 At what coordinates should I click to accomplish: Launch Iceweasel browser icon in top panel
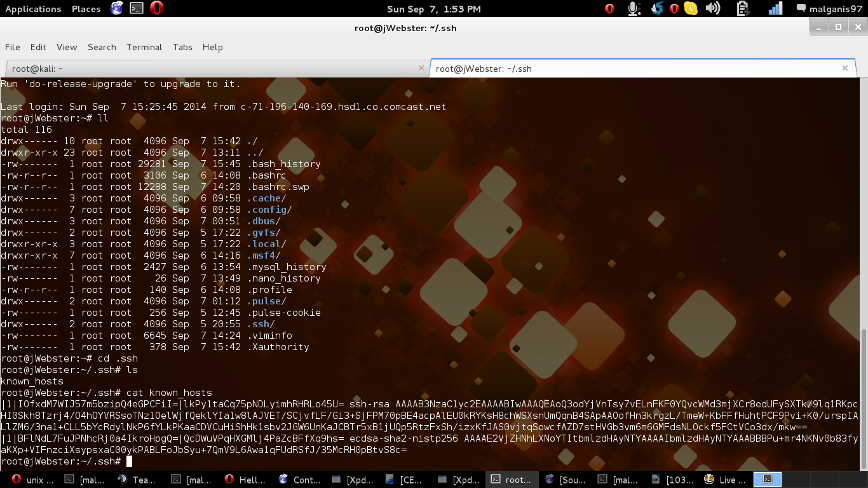(117, 8)
